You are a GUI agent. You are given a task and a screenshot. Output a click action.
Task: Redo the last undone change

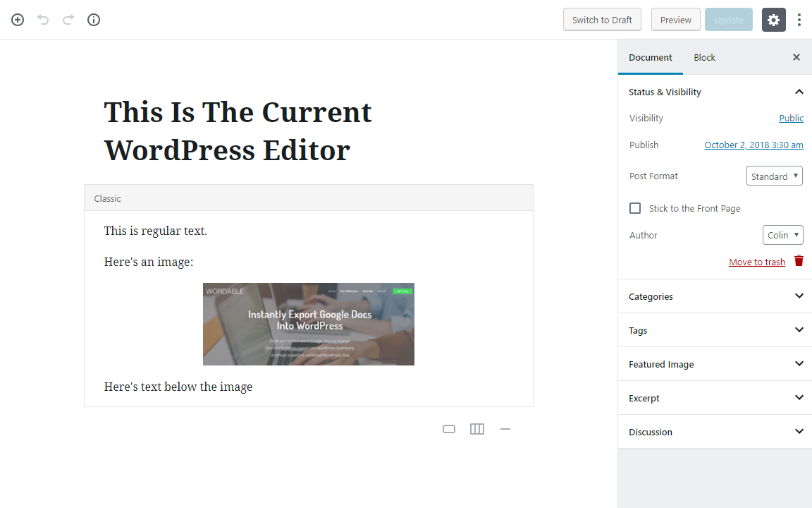[x=68, y=20]
